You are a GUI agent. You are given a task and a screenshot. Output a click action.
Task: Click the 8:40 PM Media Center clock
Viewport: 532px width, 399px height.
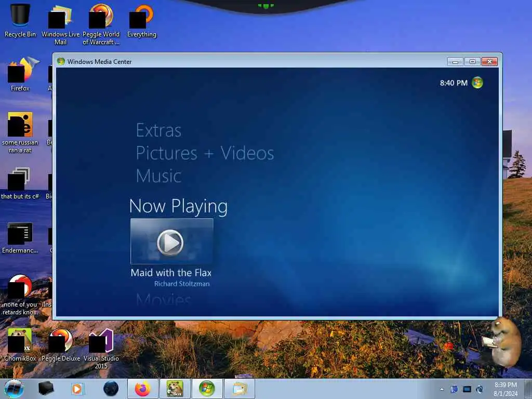tap(454, 83)
